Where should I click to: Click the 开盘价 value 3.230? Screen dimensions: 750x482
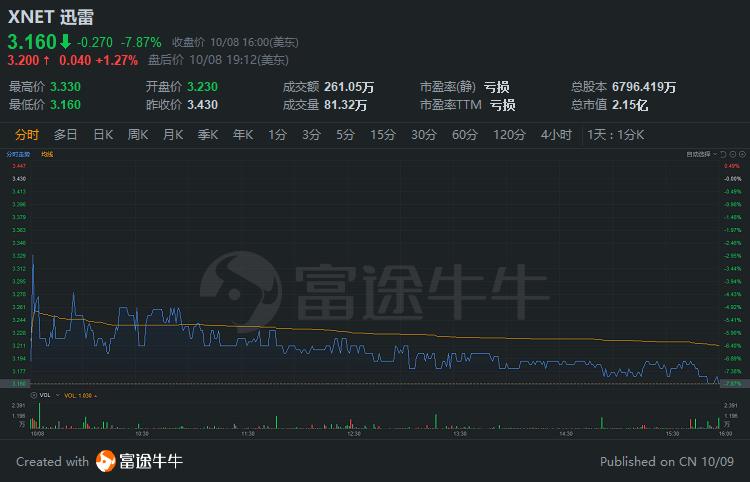pos(202,87)
